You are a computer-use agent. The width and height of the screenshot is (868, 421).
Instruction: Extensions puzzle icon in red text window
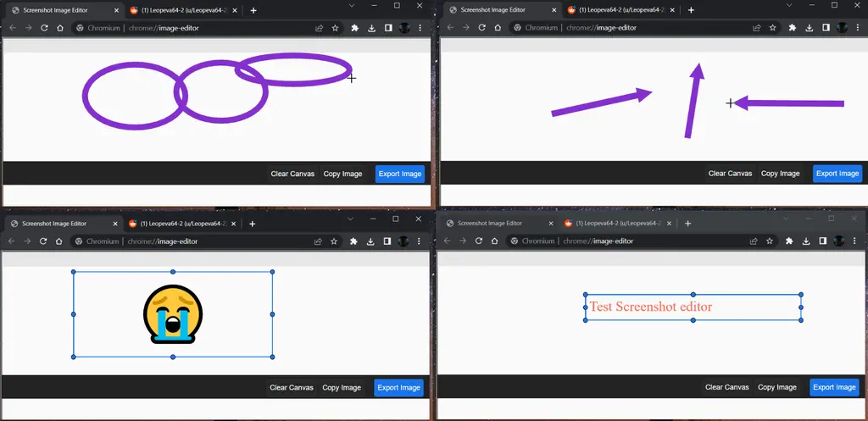click(789, 241)
